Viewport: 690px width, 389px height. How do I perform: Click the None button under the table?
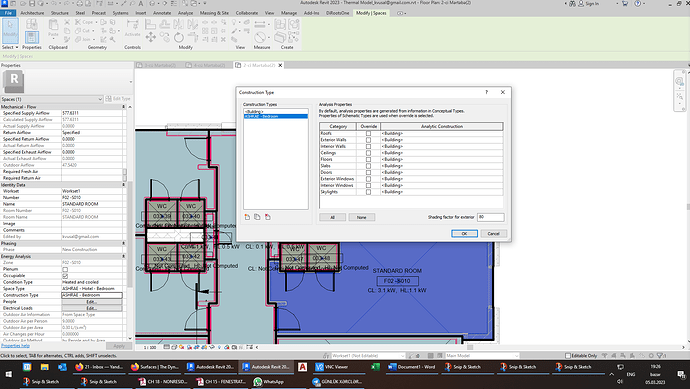pos(362,217)
